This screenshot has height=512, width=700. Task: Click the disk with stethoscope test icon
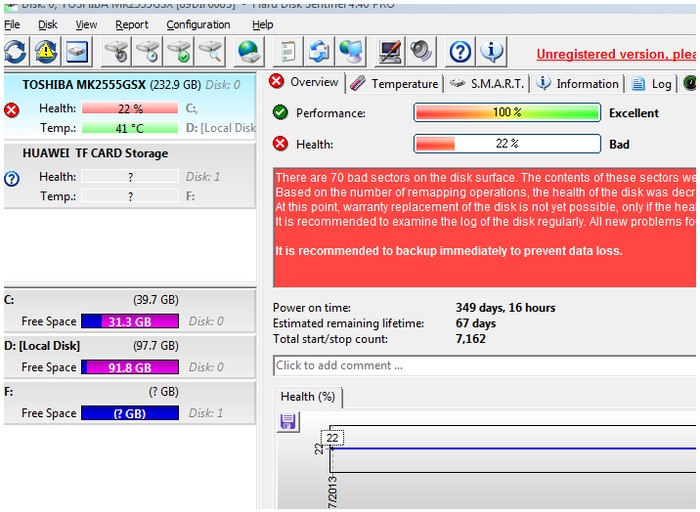coord(116,52)
